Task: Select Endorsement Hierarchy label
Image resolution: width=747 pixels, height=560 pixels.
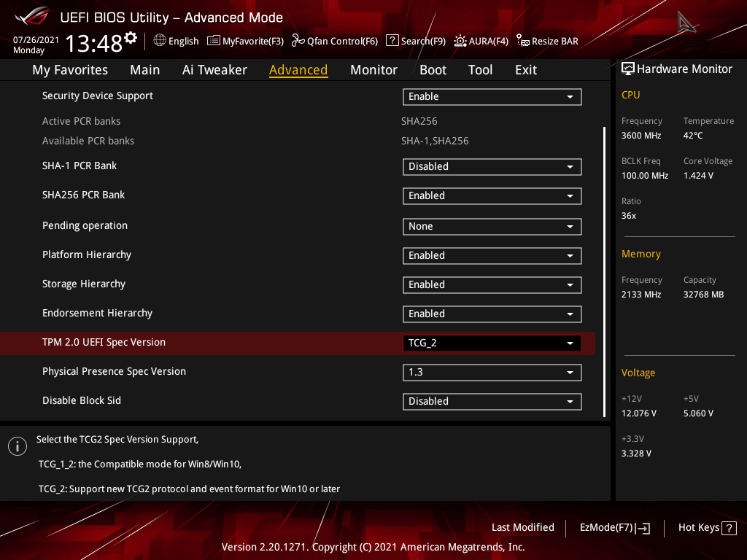Action: [x=97, y=313]
